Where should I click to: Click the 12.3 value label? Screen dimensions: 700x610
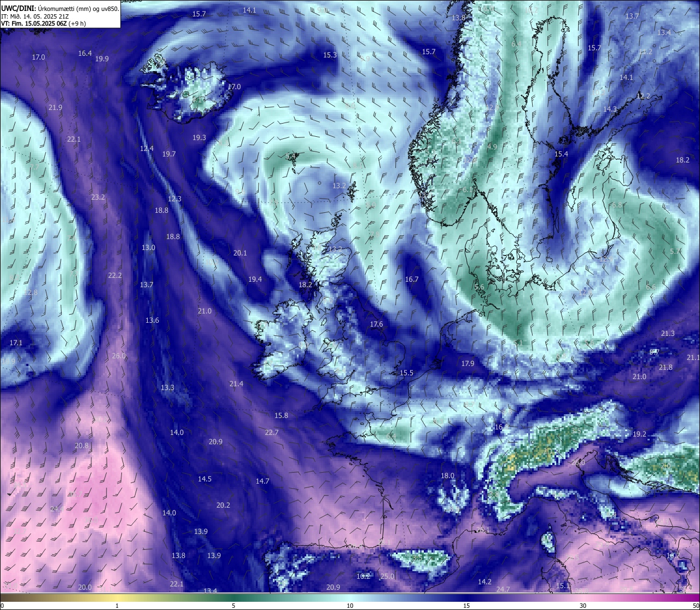coord(174,199)
